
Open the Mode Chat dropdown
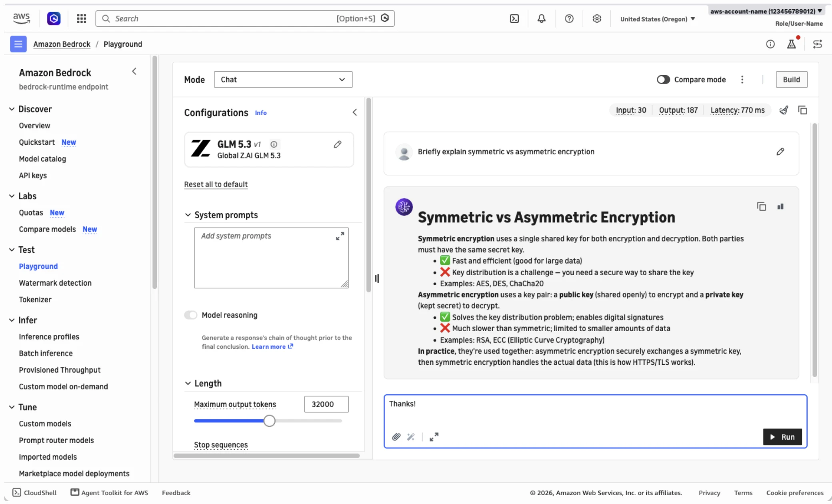tap(283, 80)
